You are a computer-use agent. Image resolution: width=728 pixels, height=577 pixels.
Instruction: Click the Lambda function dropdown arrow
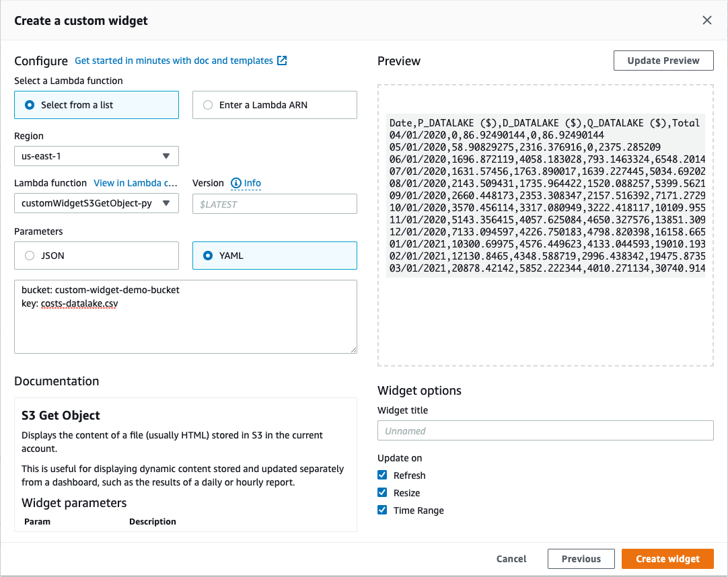(x=168, y=203)
